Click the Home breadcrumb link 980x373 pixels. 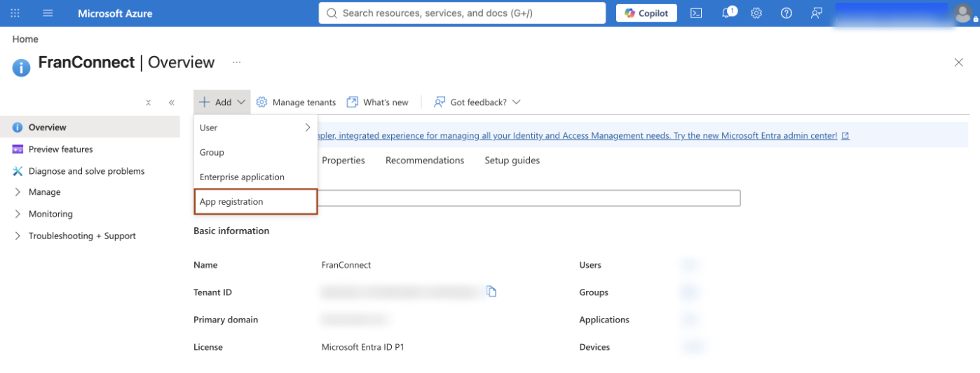(x=25, y=39)
